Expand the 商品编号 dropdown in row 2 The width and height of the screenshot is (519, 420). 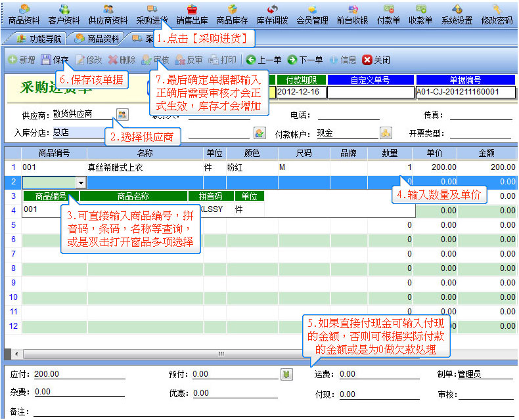click(81, 182)
